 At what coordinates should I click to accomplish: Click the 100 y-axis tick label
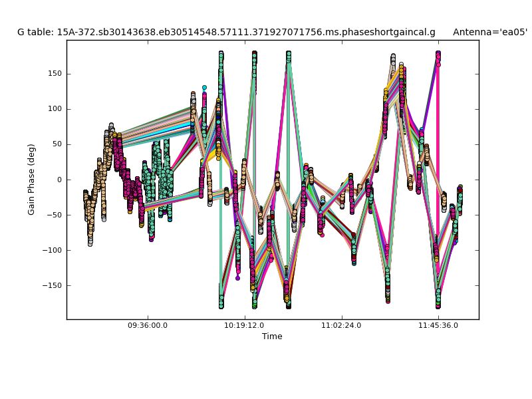pyautogui.click(x=55, y=109)
